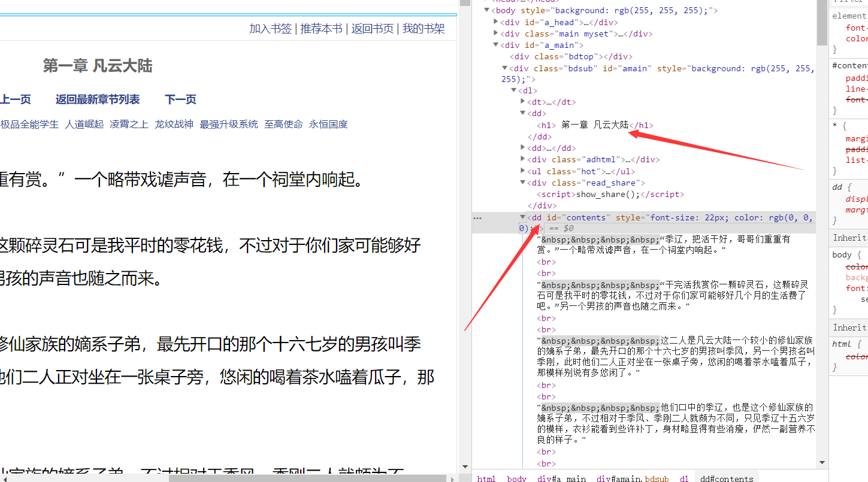
Task: Open the ellipsis actions for dd contents
Action: point(477,218)
